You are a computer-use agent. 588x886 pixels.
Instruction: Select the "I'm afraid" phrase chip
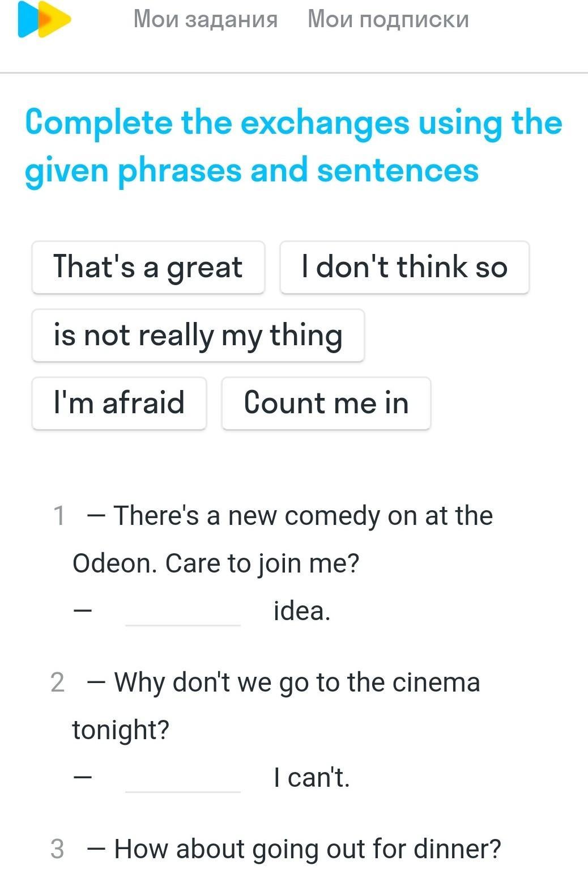(x=119, y=403)
